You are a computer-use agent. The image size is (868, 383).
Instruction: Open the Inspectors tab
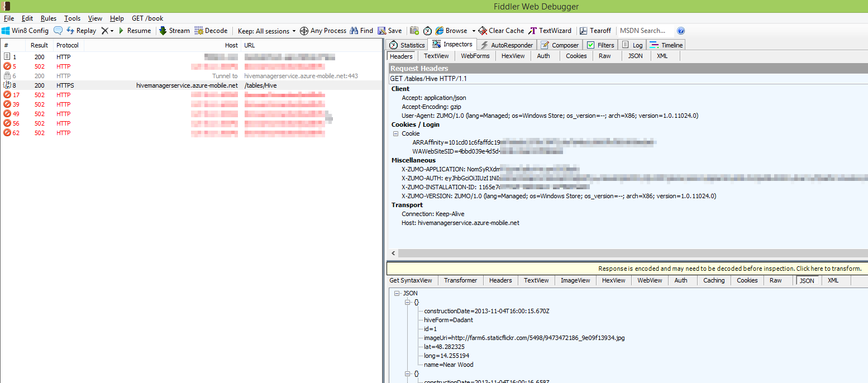pyautogui.click(x=453, y=45)
